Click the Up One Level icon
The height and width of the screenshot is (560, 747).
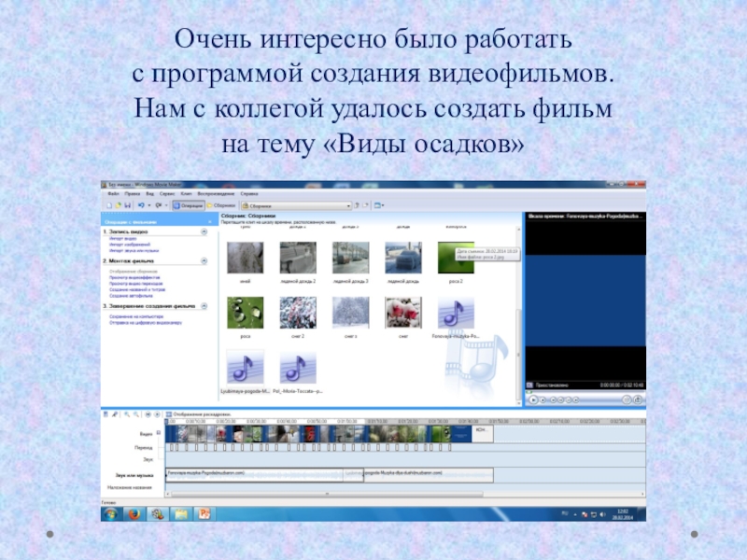click(x=357, y=205)
